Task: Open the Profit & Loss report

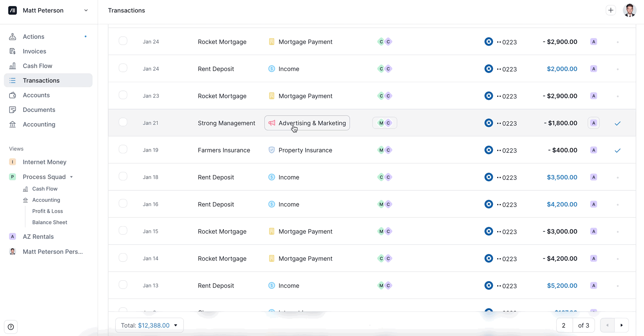Action: [47, 211]
